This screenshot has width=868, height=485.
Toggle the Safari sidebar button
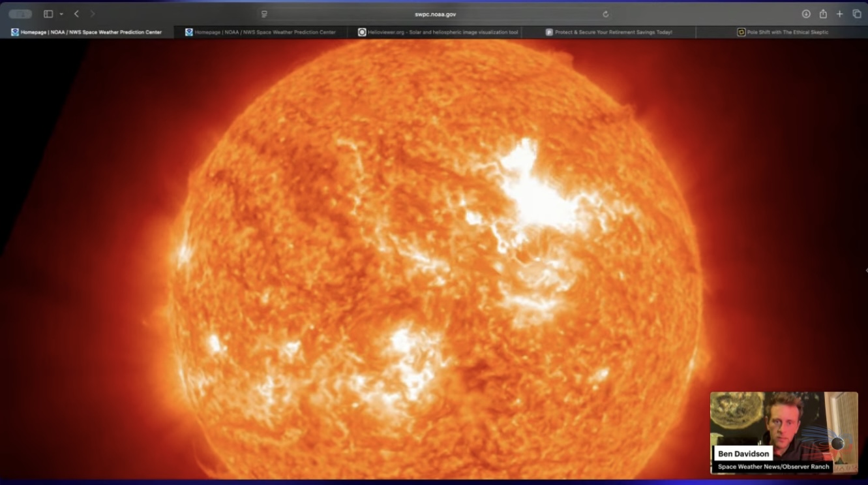[48, 14]
